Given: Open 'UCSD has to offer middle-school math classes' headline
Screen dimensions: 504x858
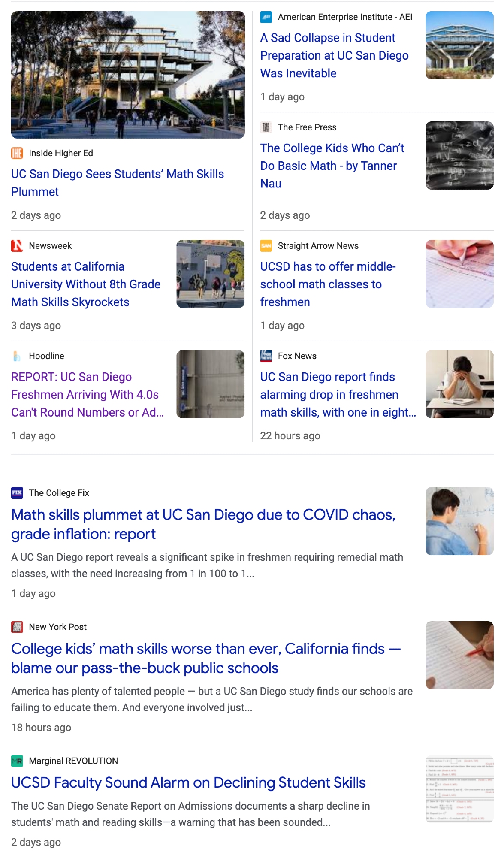Looking at the screenshot, I should pos(328,284).
